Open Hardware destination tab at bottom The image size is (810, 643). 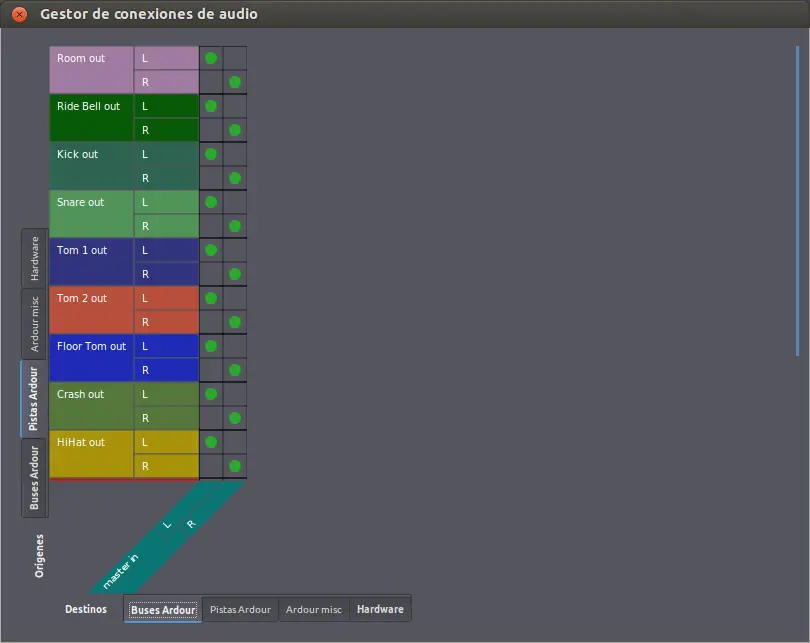pos(380,609)
